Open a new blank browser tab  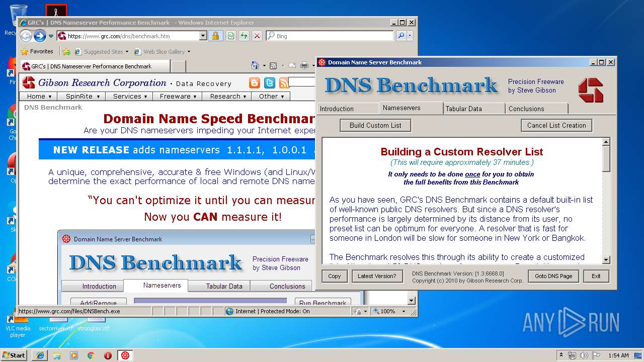point(178,66)
